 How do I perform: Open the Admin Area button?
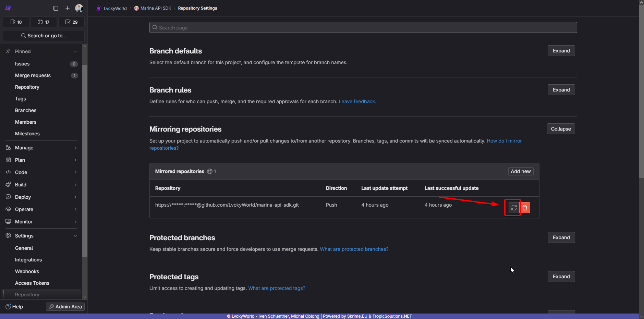coord(65,307)
